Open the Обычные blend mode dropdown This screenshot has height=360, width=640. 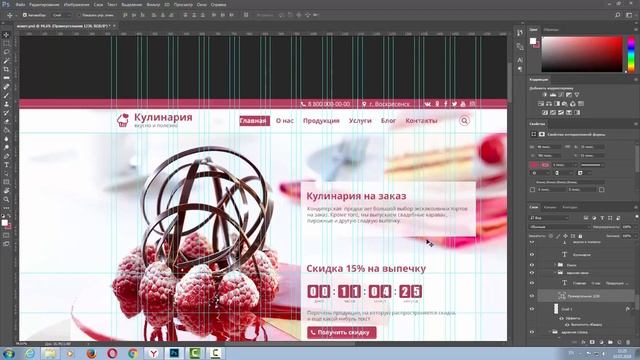[560, 227]
